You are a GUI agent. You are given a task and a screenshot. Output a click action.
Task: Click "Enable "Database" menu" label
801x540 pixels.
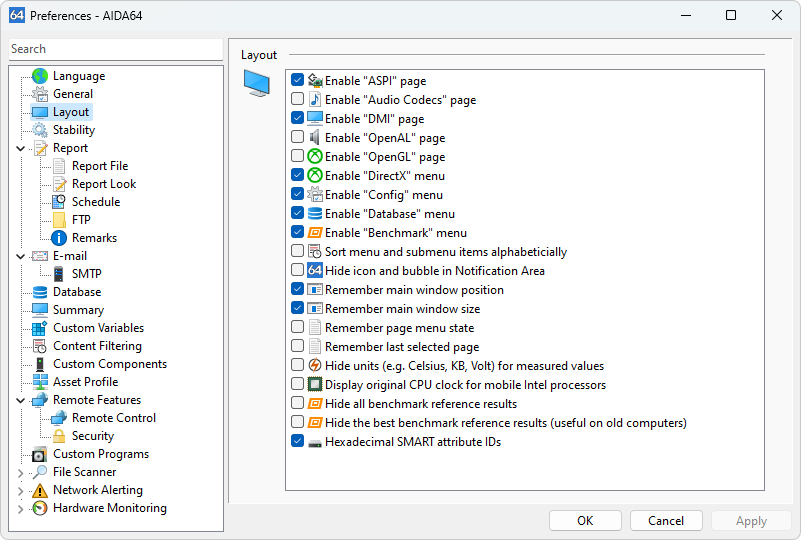390,214
